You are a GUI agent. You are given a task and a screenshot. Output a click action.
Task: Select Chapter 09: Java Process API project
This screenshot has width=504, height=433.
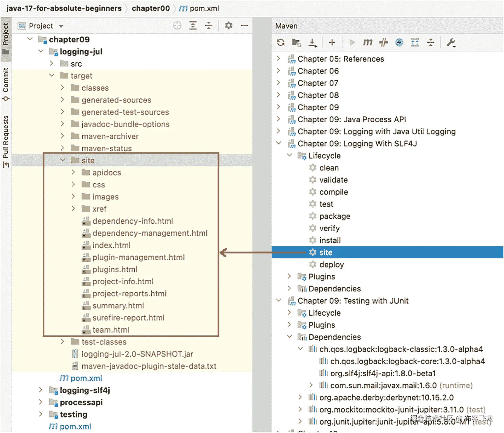(352, 119)
